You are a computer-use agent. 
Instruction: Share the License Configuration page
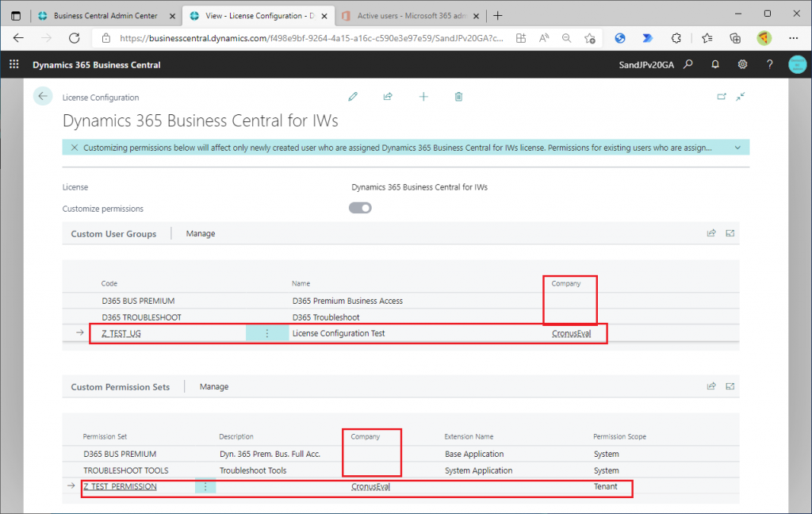(388, 97)
